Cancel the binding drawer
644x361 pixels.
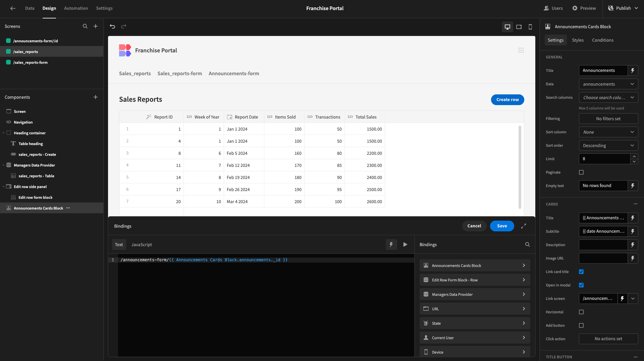click(474, 226)
